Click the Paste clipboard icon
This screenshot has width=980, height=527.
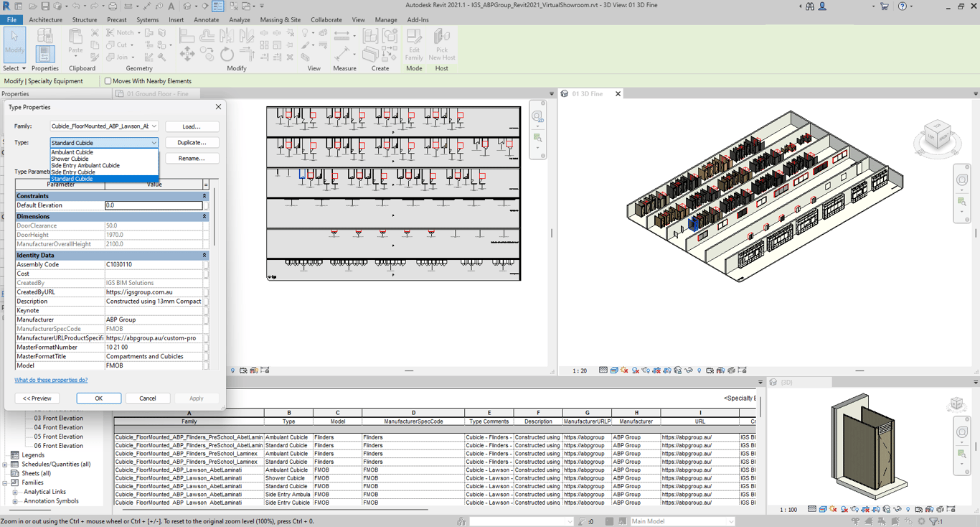75,40
